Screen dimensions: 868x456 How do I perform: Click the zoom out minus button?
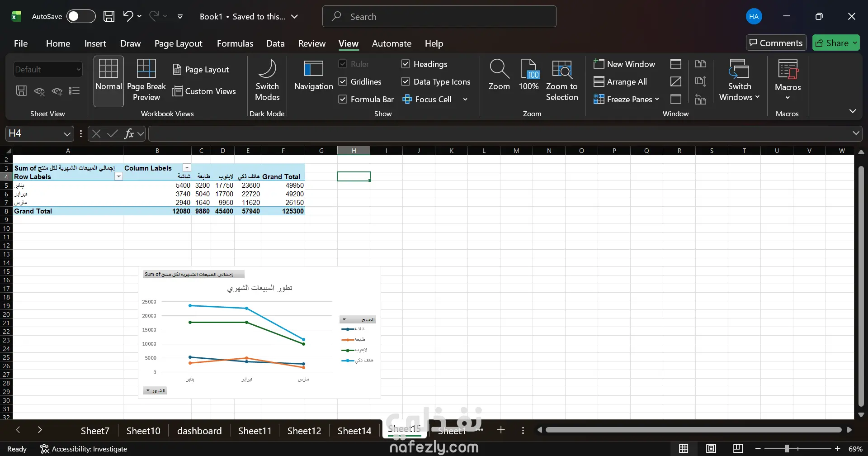(x=758, y=448)
